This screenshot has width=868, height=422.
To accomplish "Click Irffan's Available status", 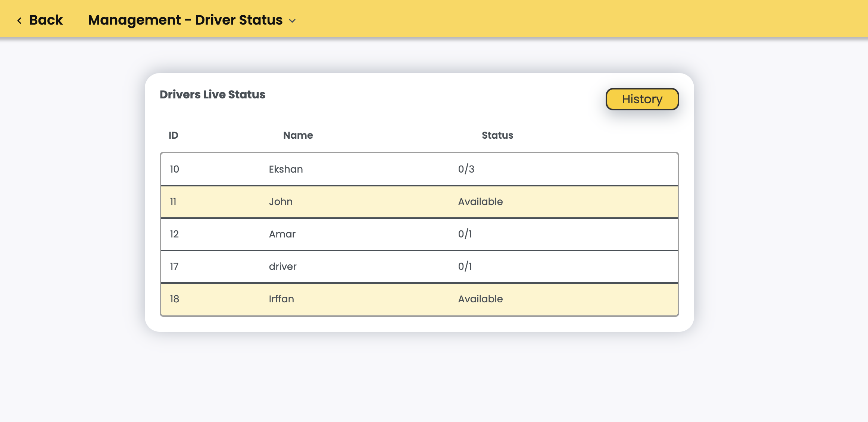I will tap(480, 299).
